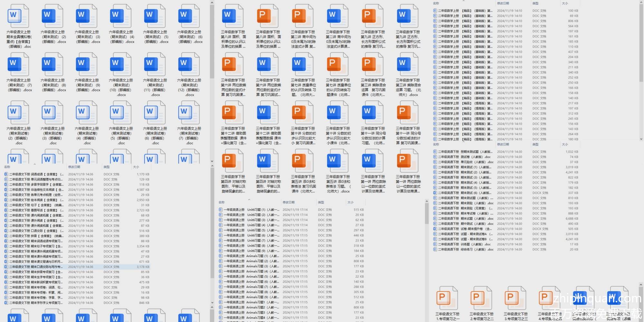Open PowerPoint file 第二讲 商中间为0 除法竖式计算
The image size is (644, 322).
(x=303, y=16)
